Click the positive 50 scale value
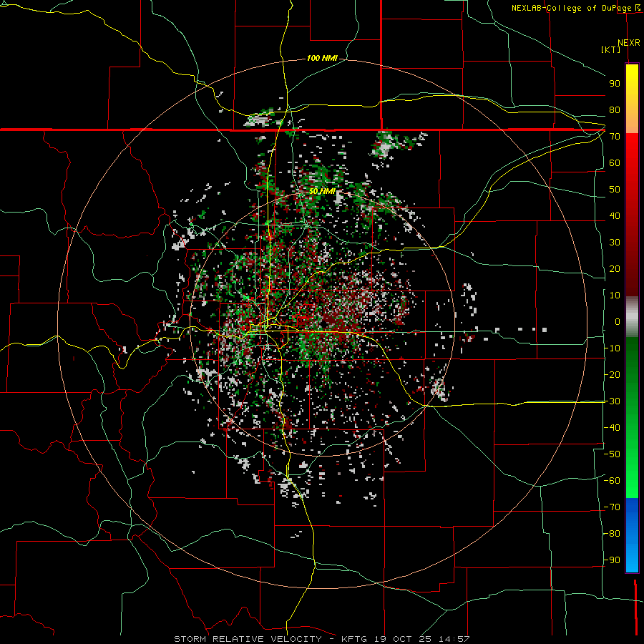The height and width of the screenshot is (644, 644). (615, 190)
